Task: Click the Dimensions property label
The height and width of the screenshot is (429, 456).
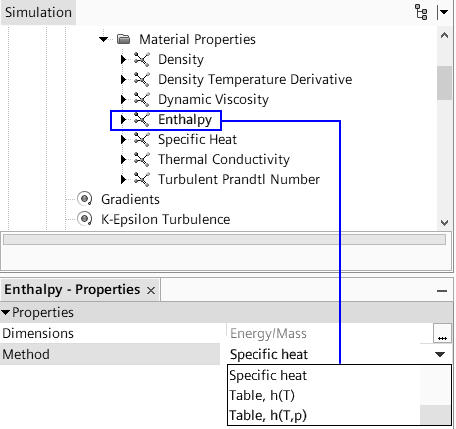Action: [x=38, y=333]
